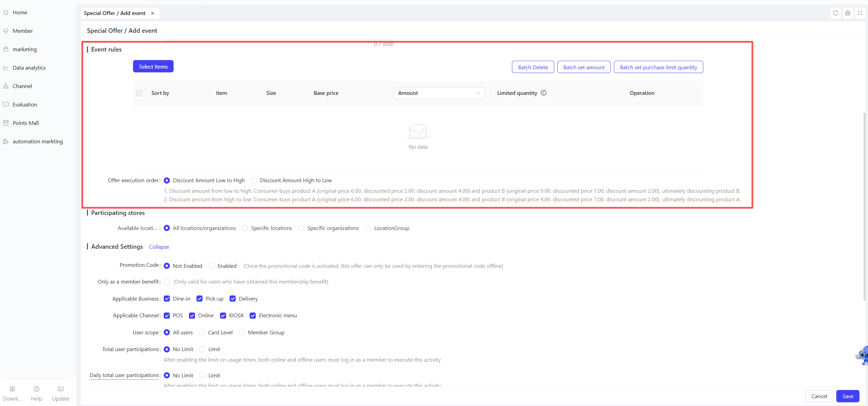Open Data analytics in the sidebar
This screenshot has width=868, height=406.
29,68
